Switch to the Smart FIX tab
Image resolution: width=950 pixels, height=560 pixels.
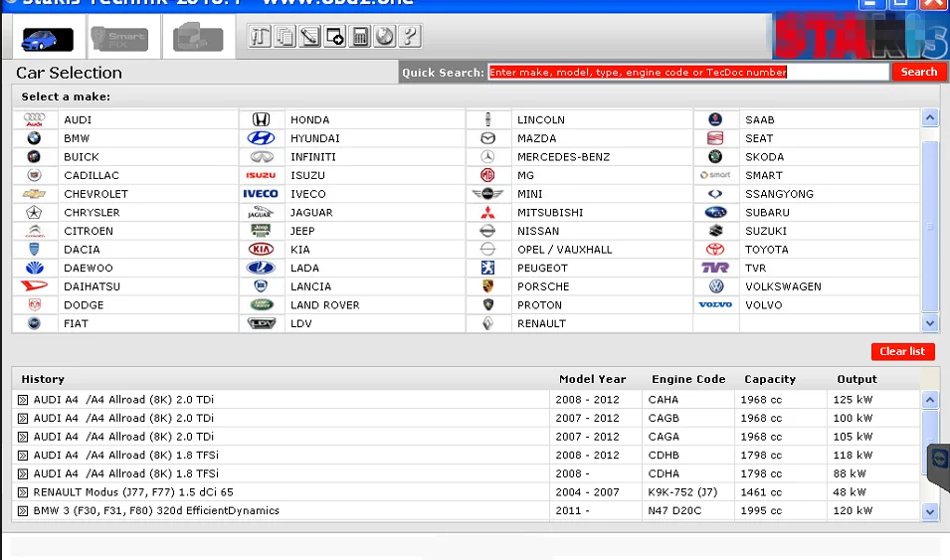pyautogui.click(x=120, y=38)
